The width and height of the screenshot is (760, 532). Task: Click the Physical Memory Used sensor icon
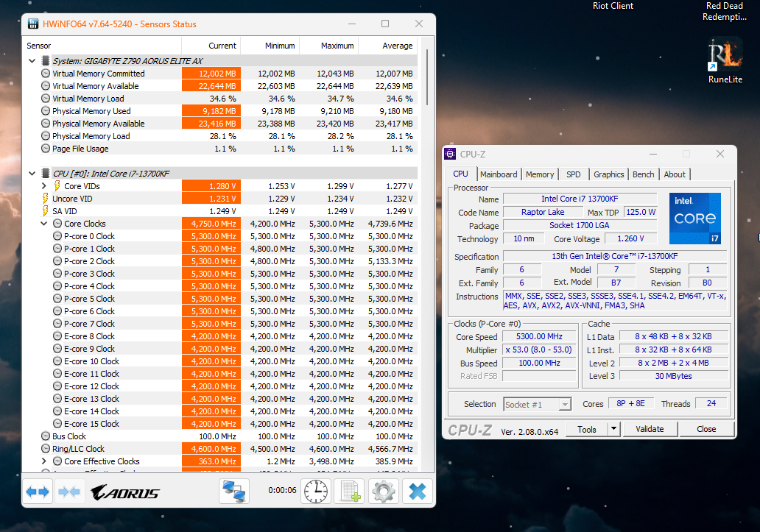tap(46, 111)
